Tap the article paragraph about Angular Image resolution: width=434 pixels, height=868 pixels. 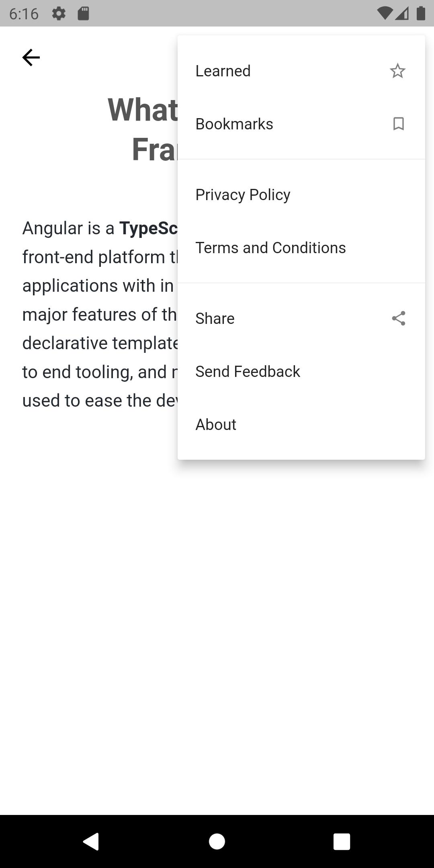coord(100,314)
